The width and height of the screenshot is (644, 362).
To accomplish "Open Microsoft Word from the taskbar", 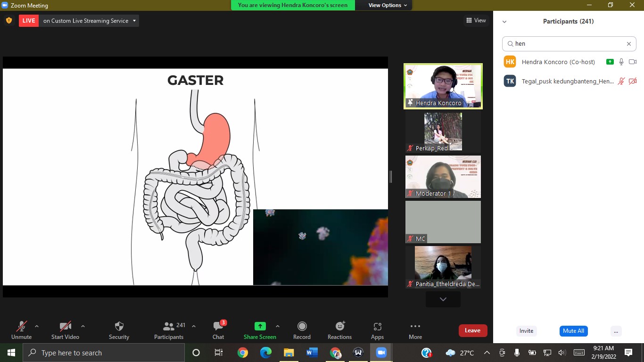I will (x=312, y=353).
